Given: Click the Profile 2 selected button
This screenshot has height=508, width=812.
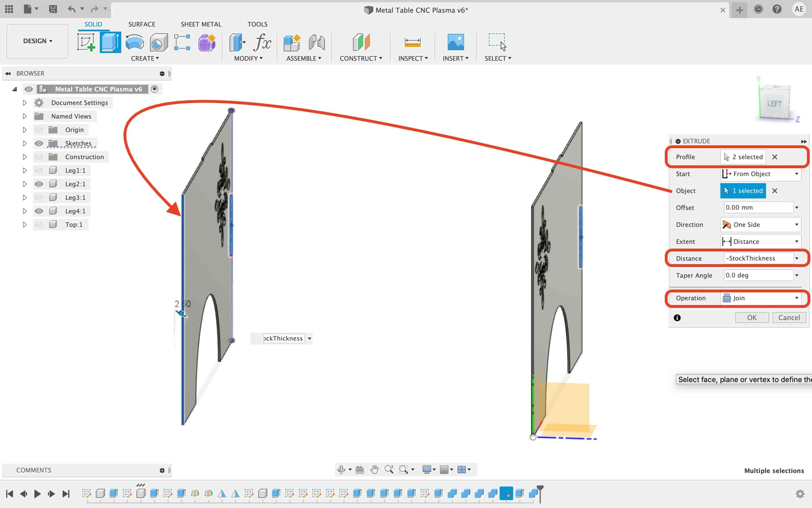Looking at the screenshot, I should [x=743, y=157].
